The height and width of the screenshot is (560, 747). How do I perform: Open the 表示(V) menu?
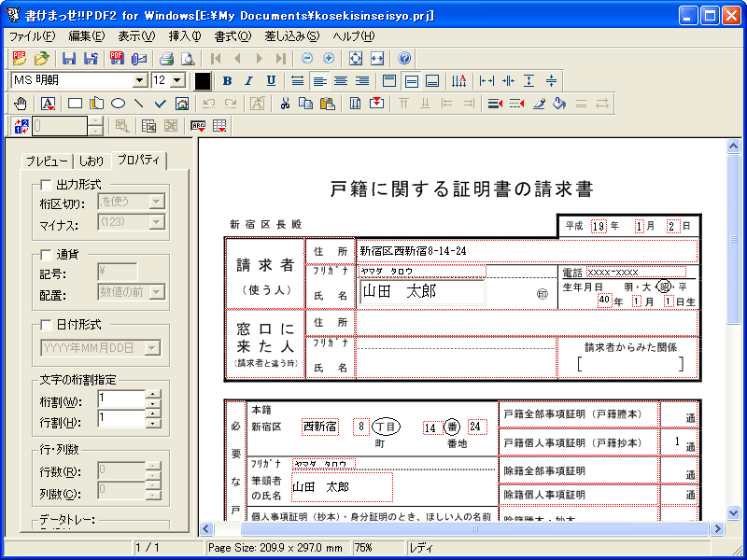pos(136,36)
